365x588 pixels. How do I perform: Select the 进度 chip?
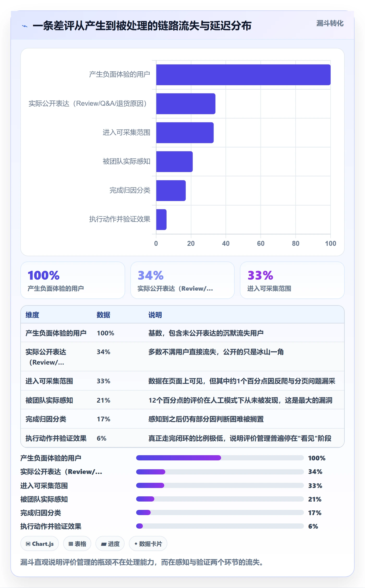tap(110, 544)
